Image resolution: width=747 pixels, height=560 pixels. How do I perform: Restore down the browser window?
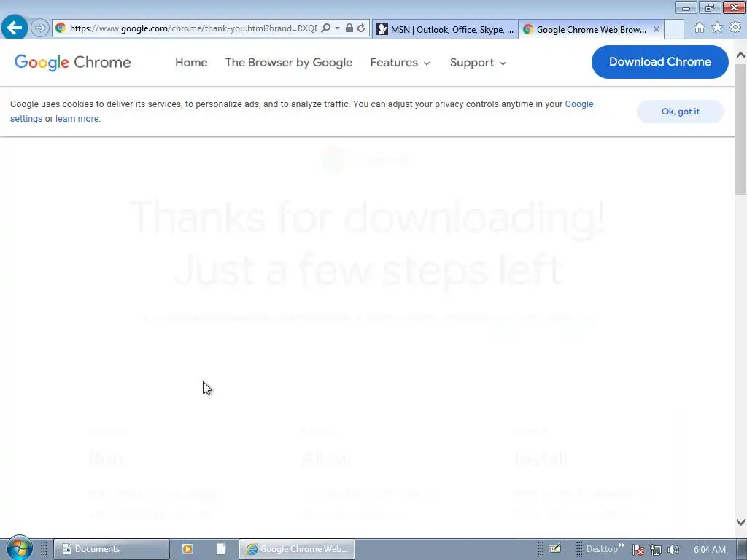point(710,8)
